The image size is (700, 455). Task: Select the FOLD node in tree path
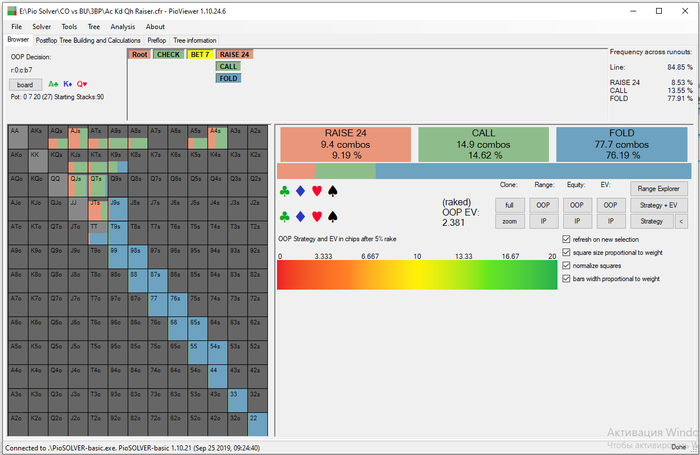(x=228, y=79)
